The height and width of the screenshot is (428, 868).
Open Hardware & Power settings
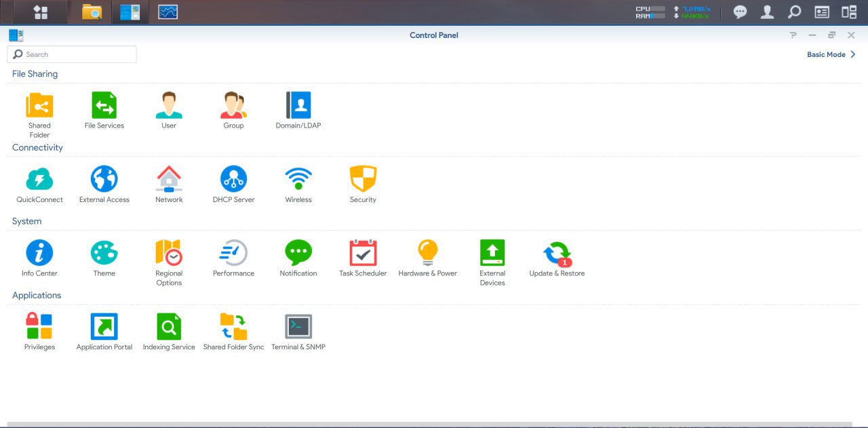pyautogui.click(x=427, y=253)
